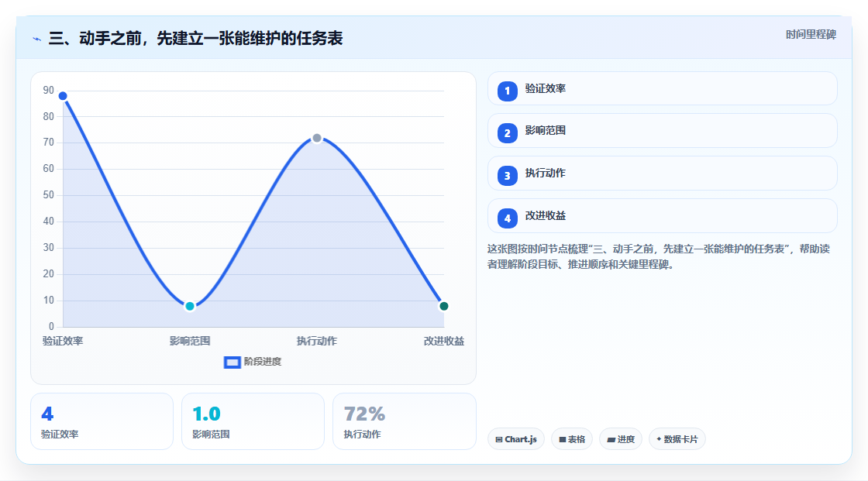
Task: Open the 验证效率 timeline step row
Action: tap(662, 88)
